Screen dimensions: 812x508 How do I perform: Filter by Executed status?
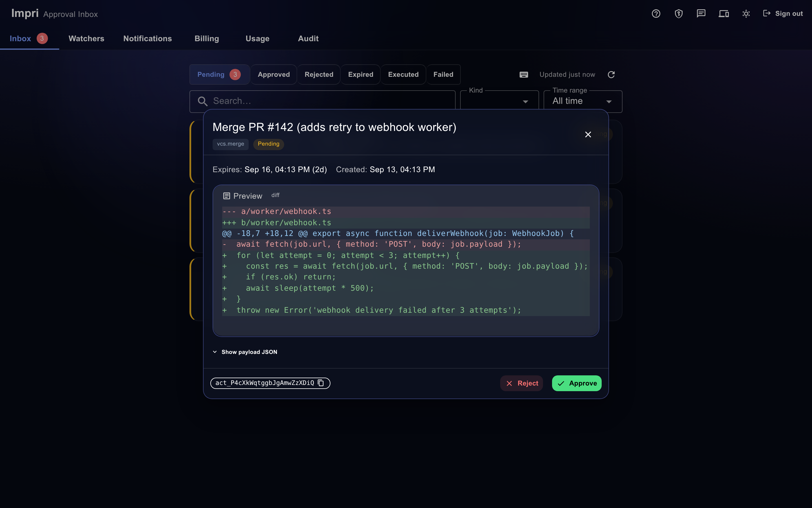[x=403, y=75]
